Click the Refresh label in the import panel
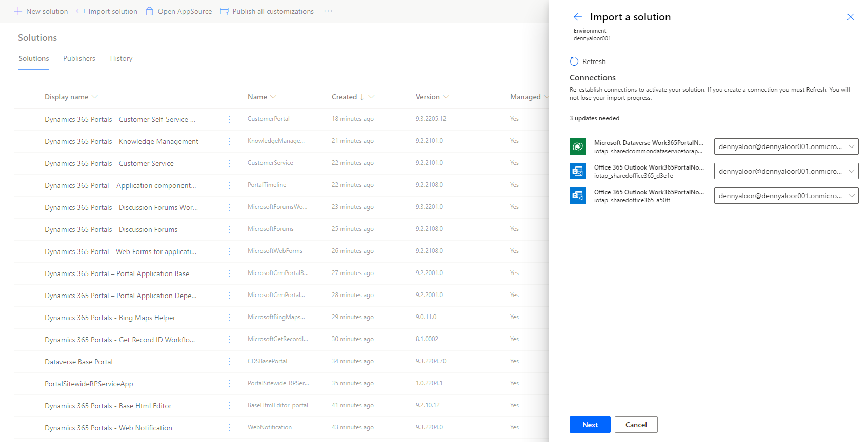The width and height of the screenshot is (868, 442). (594, 61)
